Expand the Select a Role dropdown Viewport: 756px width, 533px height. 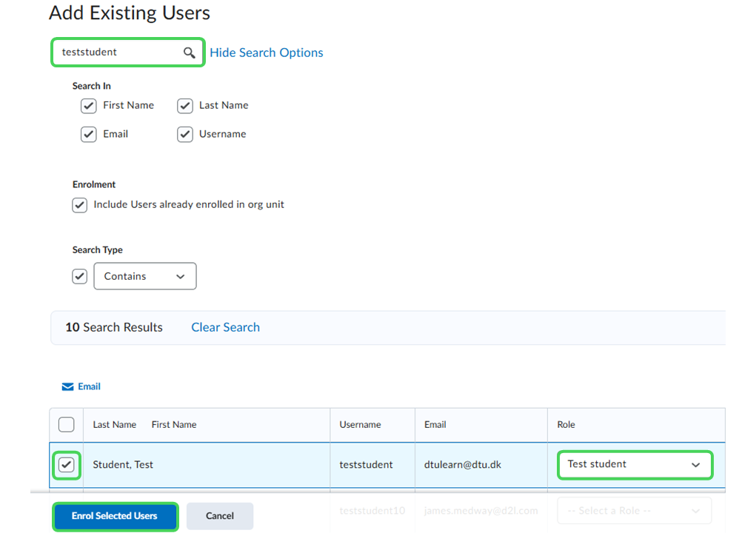click(634, 511)
